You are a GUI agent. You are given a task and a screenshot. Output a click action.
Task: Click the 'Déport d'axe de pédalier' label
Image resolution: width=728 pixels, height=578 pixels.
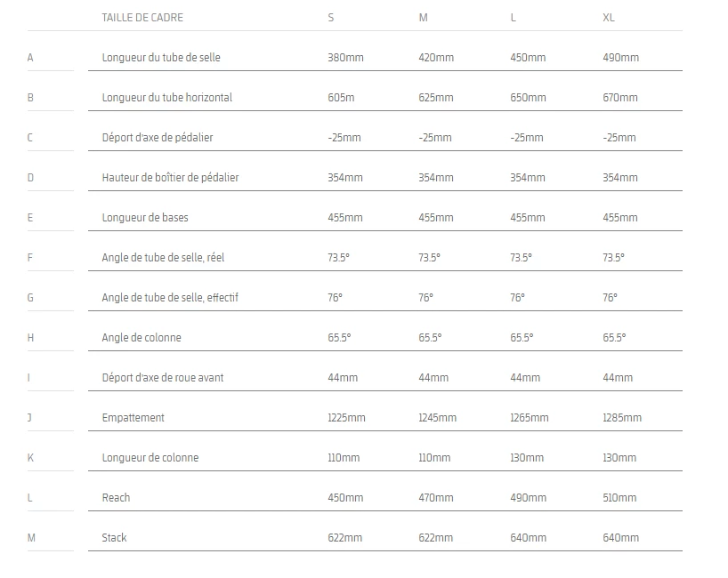coord(158,138)
